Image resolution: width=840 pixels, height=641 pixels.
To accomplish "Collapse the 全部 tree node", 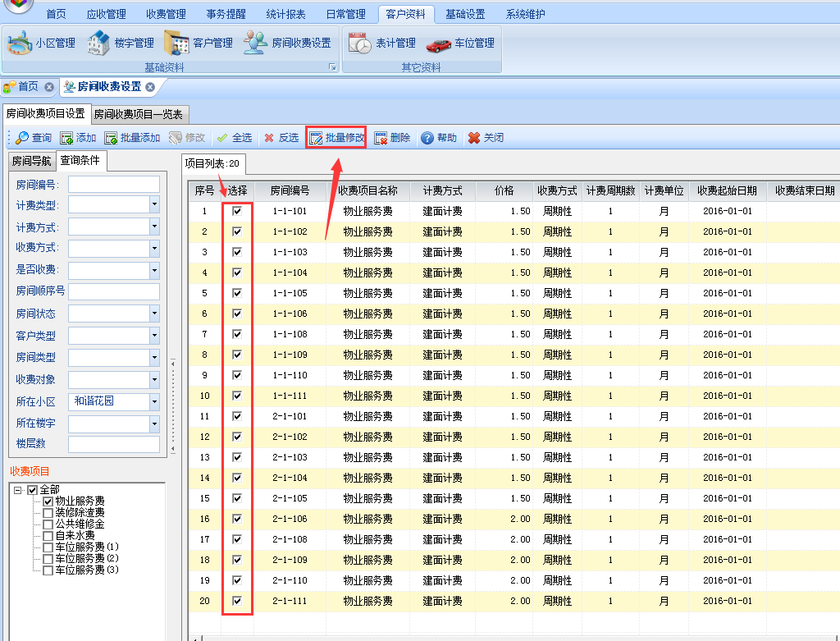I will click(x=18, y=490).
